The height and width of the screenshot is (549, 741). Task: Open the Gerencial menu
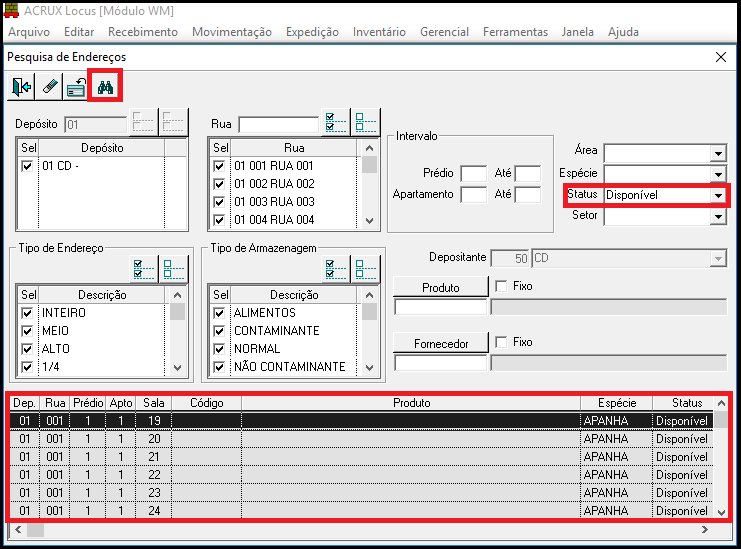[x=444, y=32]
